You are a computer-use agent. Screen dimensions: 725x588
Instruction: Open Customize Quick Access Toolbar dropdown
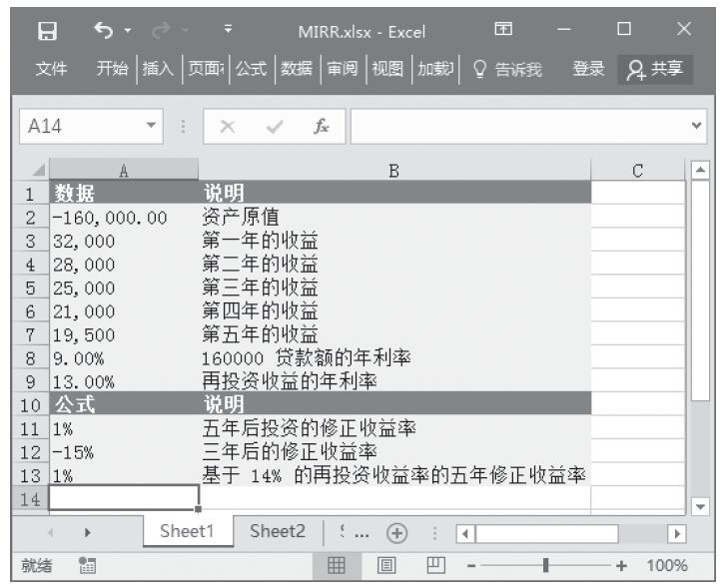coord(228,31)
